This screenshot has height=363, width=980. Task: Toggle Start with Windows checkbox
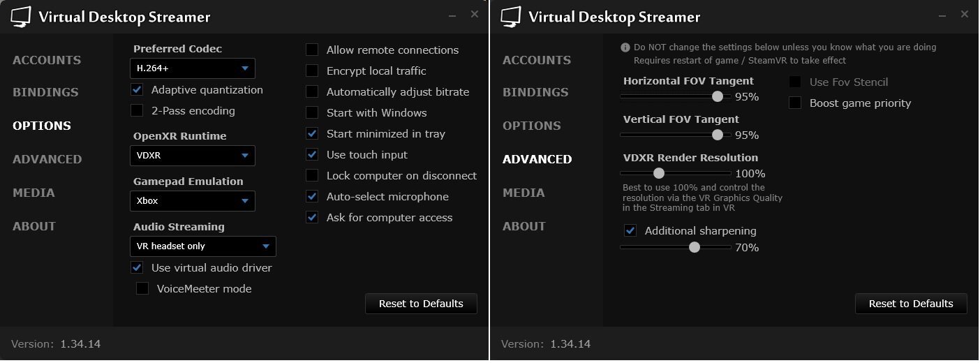tap(313, 112)
